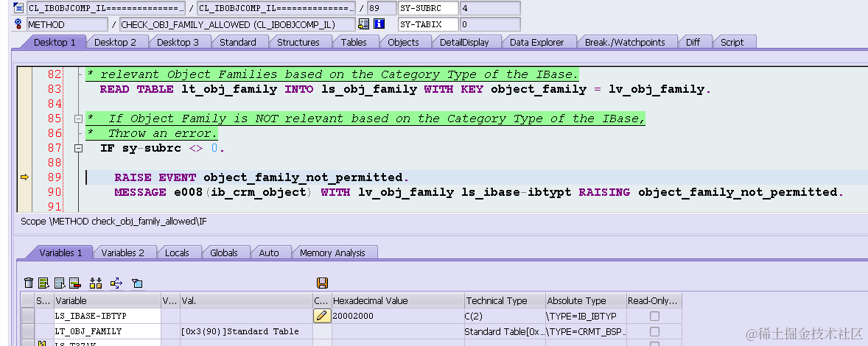Click the yellow square with blue arrow icon
The width and height of the screenshot is (868, 346).
[x=116, y=283]
